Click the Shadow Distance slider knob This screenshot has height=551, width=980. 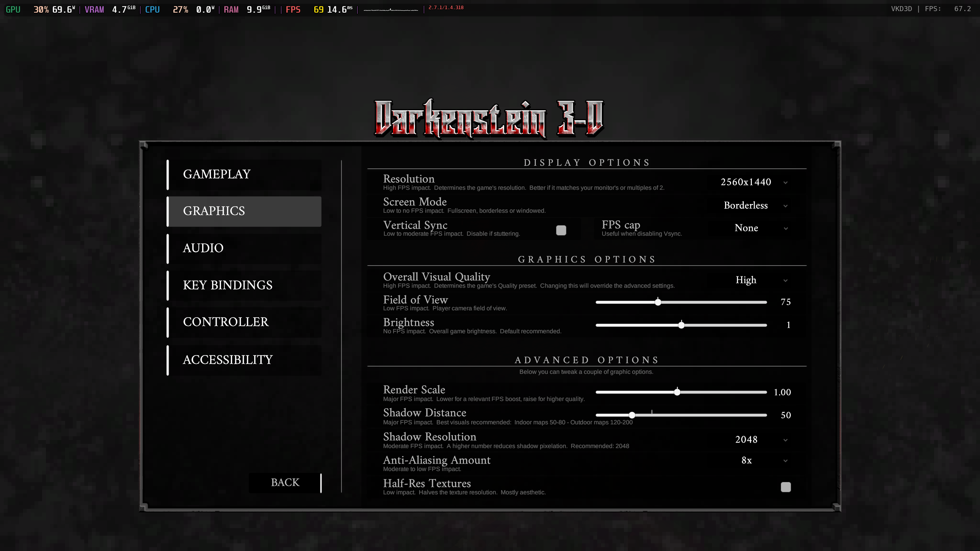(632, 415)
